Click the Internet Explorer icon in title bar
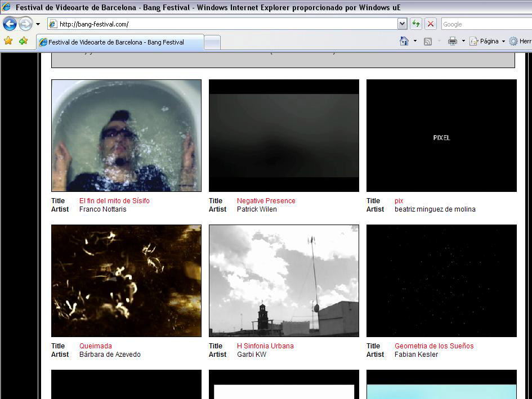Viewport: 532px width, 399px height. pyautogui.click(x=6, y=7)
